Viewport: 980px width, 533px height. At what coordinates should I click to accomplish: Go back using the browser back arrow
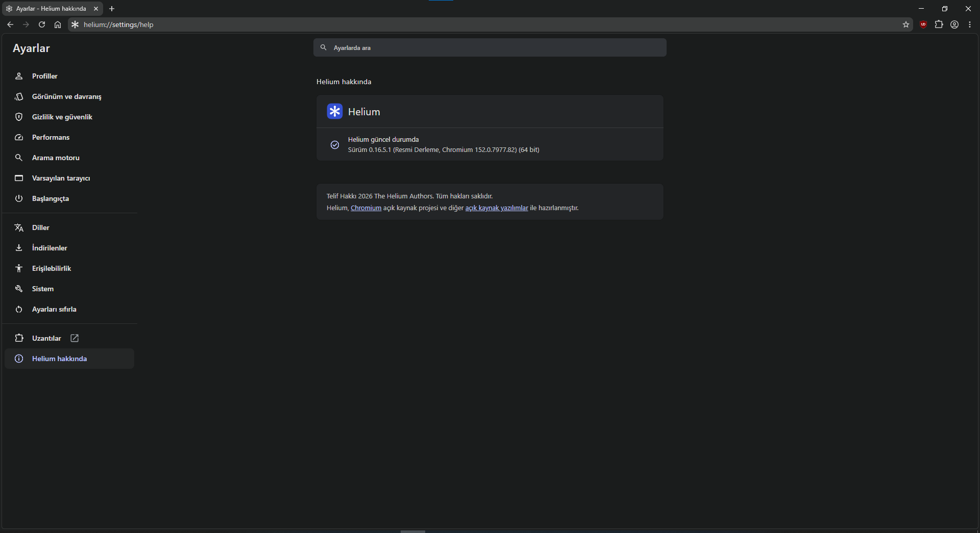pyautogui.click(x=10, y=24)
